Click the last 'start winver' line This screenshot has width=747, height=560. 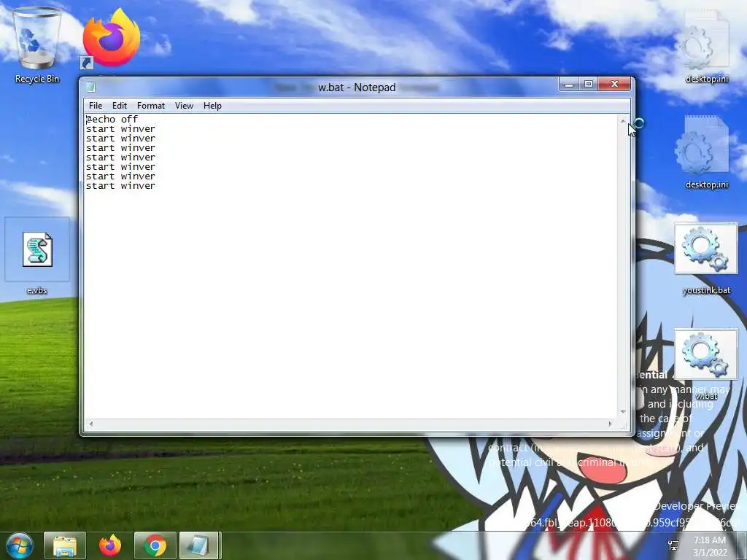[x=120, y=186]
